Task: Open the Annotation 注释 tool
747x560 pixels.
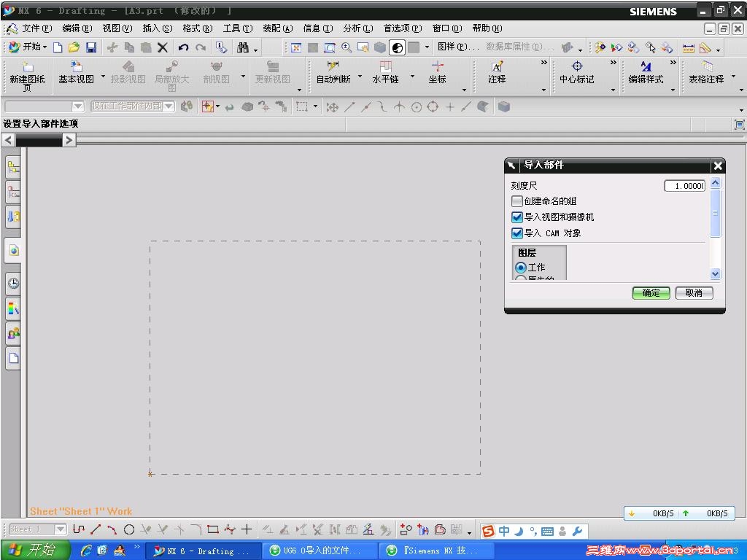Action: pos(496,72)
